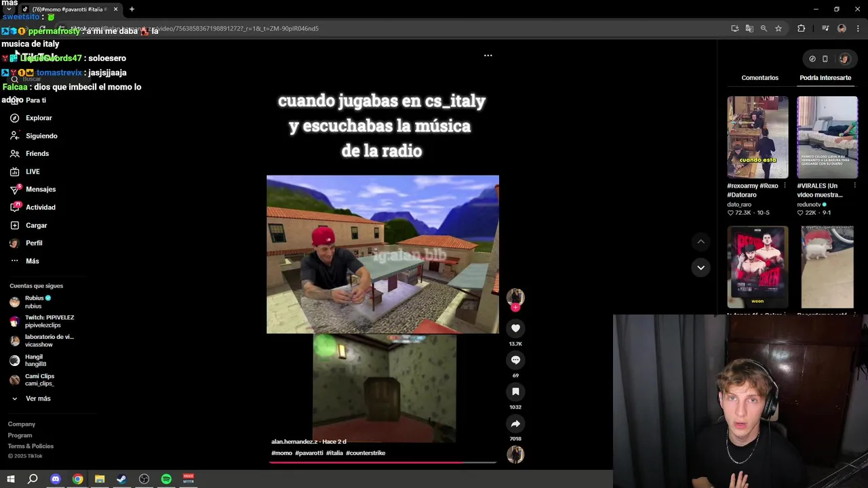This screenshot has width=868, height=488.
Task: Open laboratorio de vi... followed account
Action: [x=41, y=341]
